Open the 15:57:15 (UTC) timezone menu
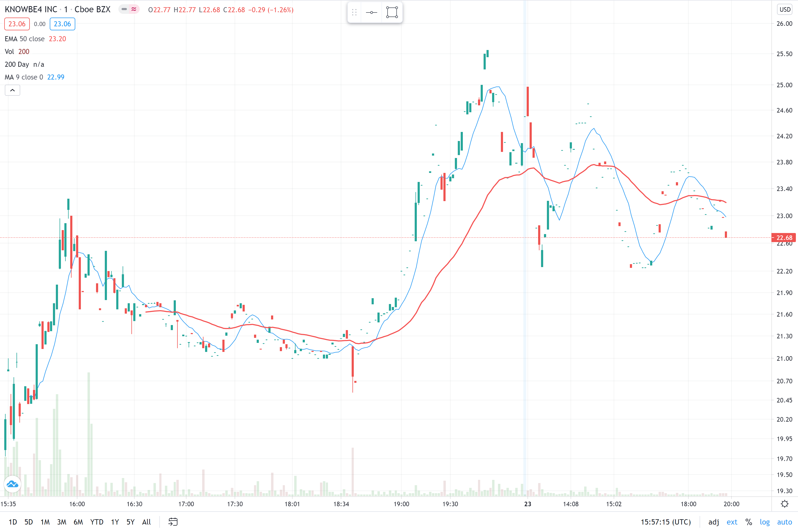Screen dimensions: 798x532 tap(665, 522)
